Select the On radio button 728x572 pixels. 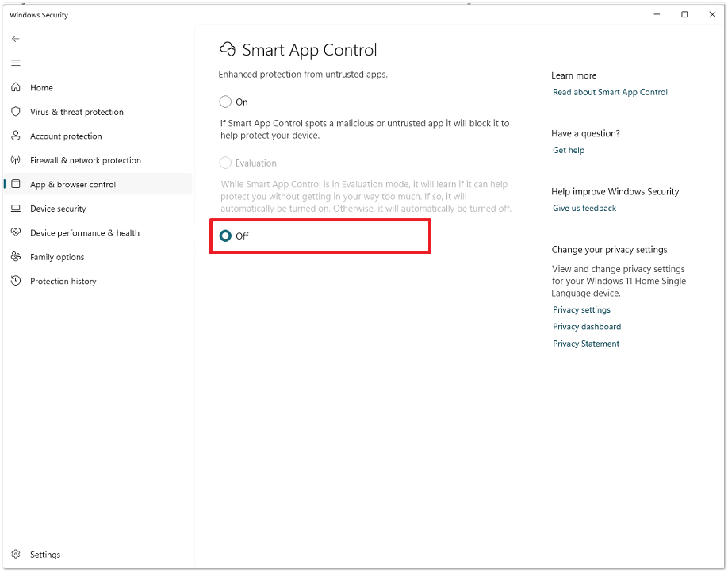[226, 102]
